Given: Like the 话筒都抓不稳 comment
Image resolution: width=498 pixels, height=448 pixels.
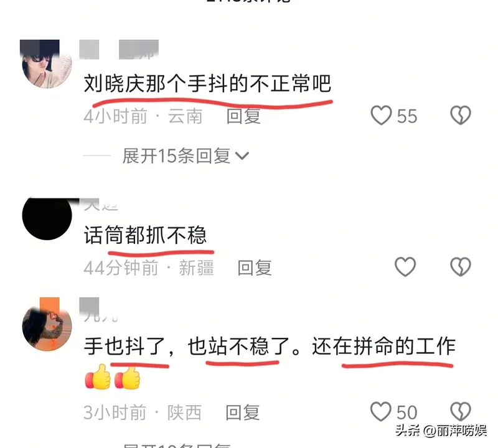Looking at the screenshot, I should [405, 267].
